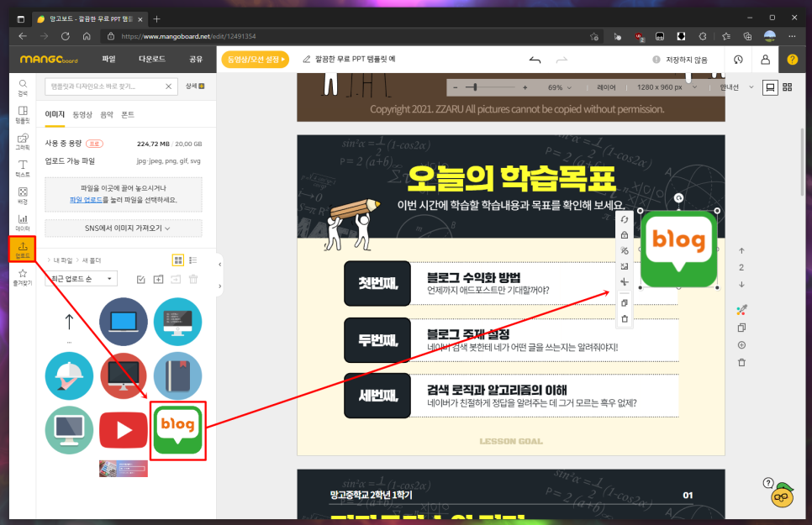Switch uploads to list view
This screenshot has height=525, width=812.
[x=193, y=260]
